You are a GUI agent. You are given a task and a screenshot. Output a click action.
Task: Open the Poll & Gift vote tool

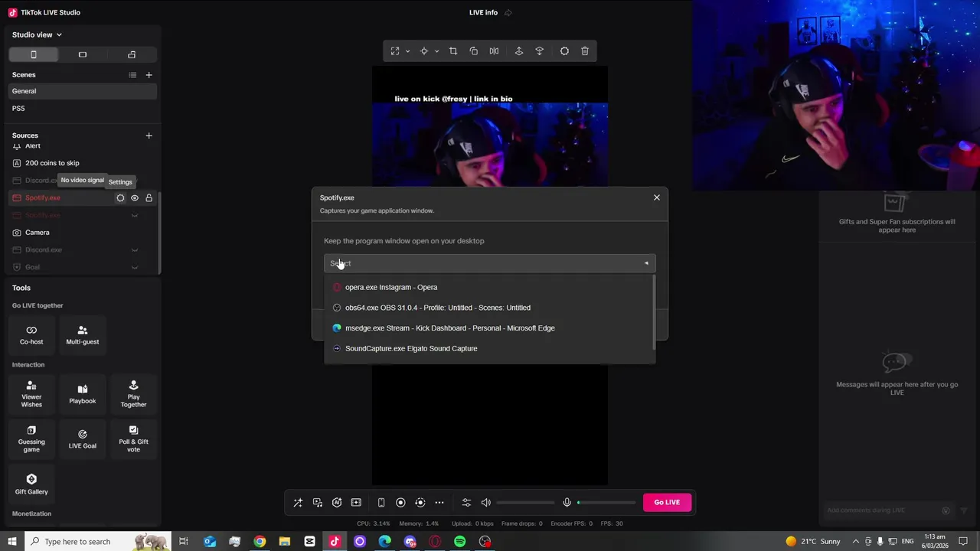133,439
